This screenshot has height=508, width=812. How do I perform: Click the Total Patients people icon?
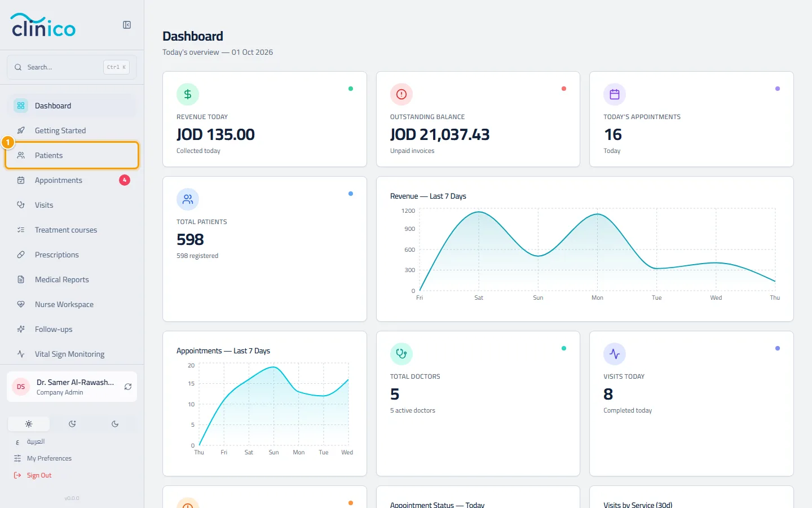(x=188, y=199)
